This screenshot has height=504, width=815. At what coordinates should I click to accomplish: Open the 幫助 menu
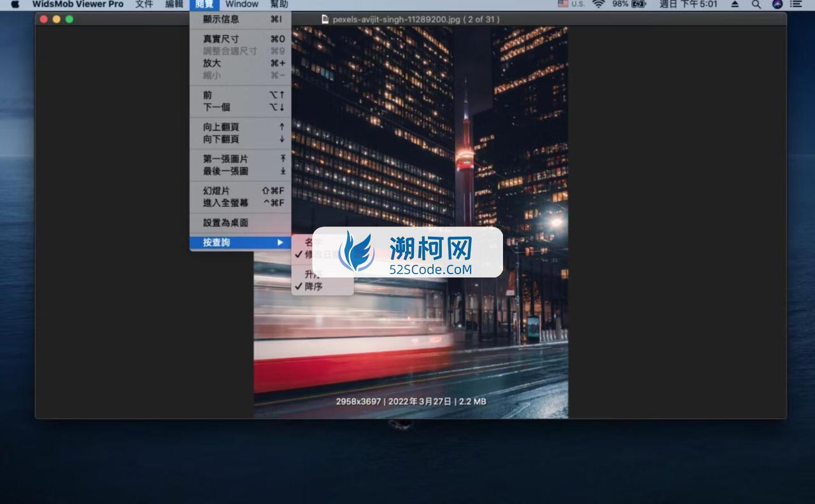pyautogui.click(x=279, y=4)
